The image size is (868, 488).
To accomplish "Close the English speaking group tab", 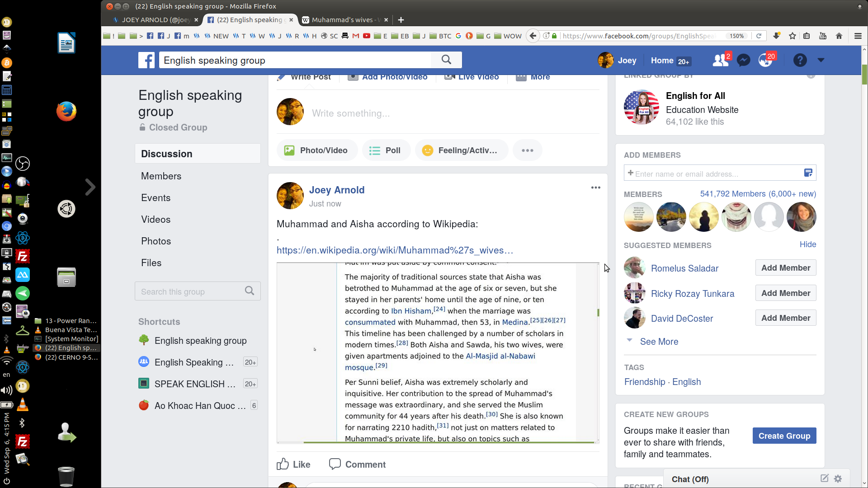I will [x=292, y=20].
